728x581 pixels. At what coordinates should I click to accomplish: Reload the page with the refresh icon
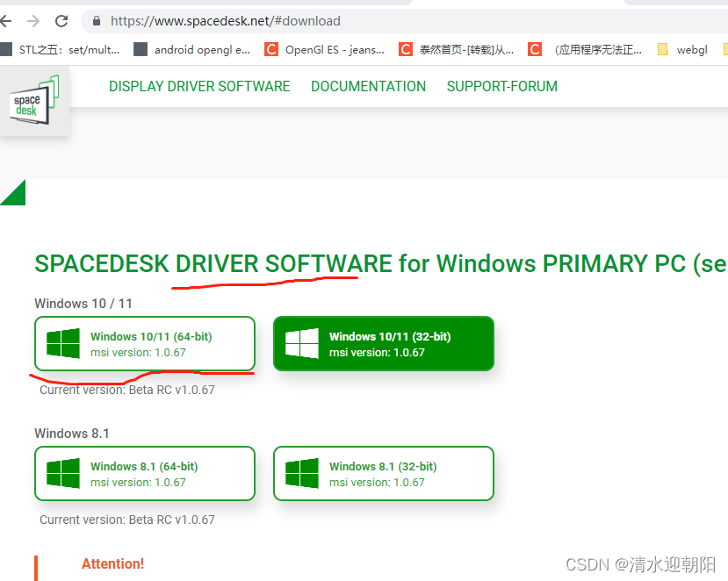click(x=61, y=21)
